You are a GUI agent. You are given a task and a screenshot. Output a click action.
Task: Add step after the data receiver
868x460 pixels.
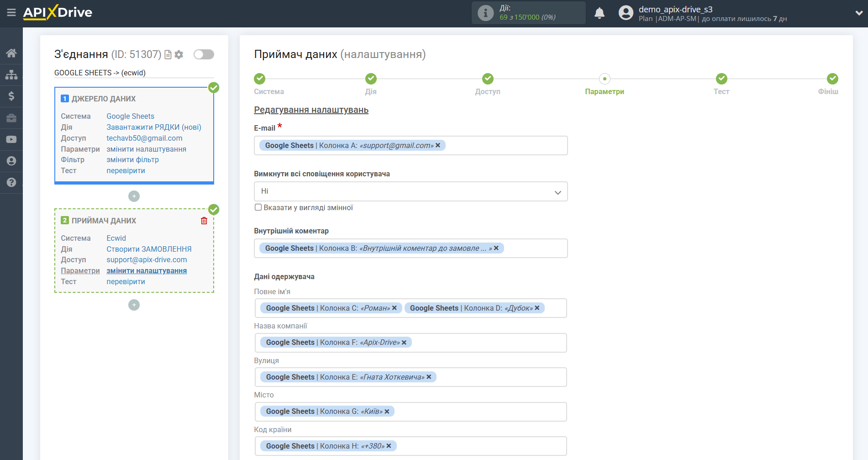(134, 305)
